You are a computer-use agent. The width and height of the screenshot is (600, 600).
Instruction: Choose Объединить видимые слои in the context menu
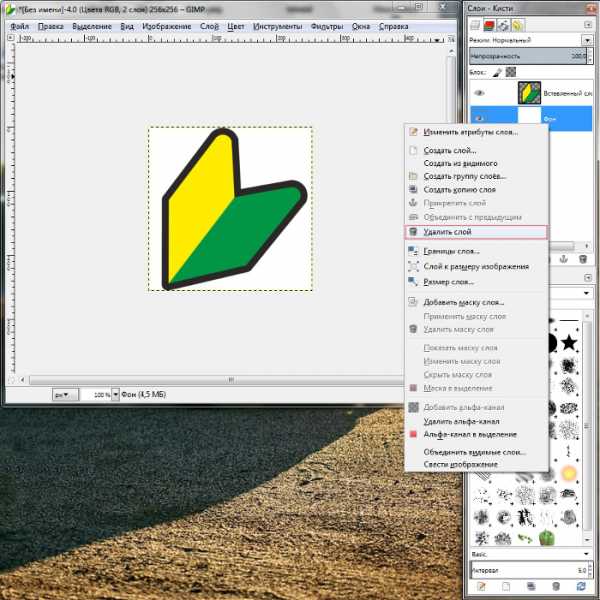point(474,452)
